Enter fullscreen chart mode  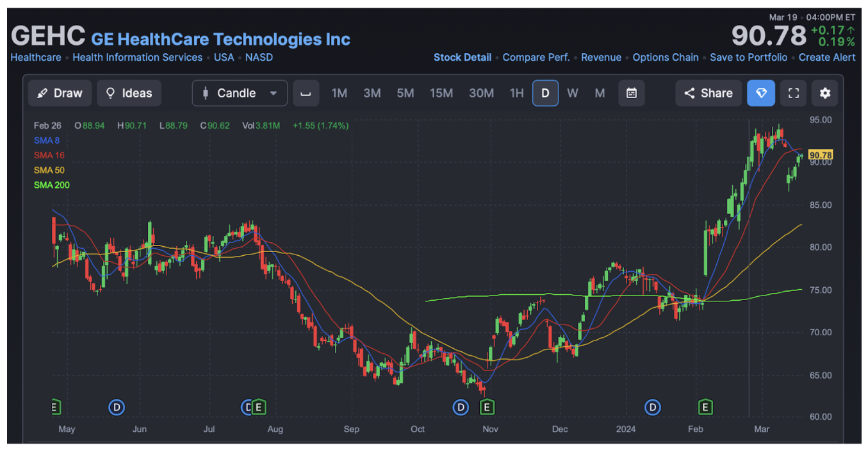point(793,93)
